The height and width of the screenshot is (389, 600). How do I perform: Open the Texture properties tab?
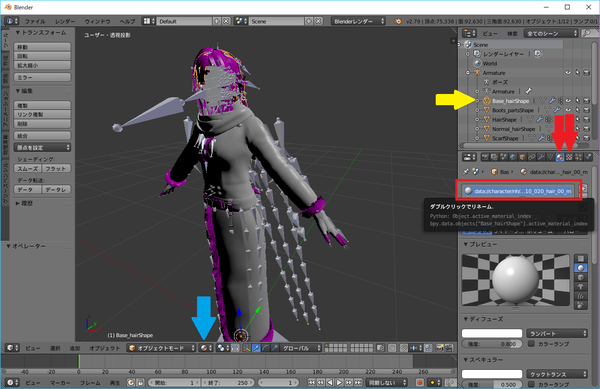pos(569,157)
